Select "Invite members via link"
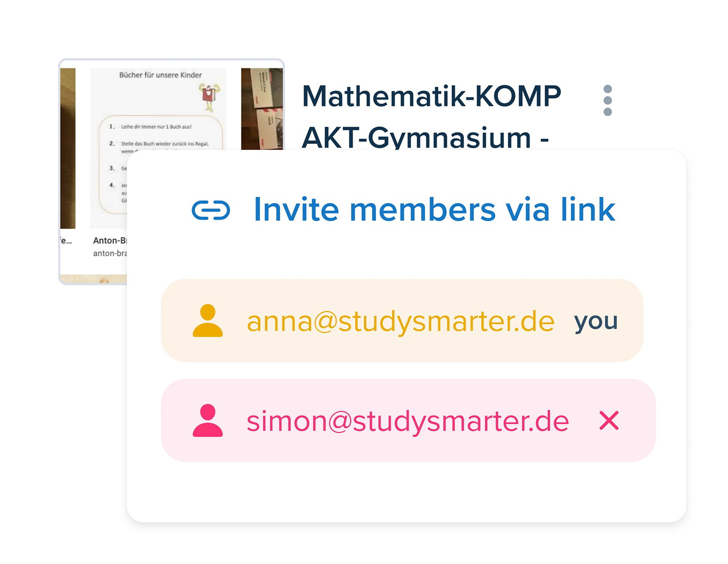This screenshot has height=564, width=728. point(434,210)
